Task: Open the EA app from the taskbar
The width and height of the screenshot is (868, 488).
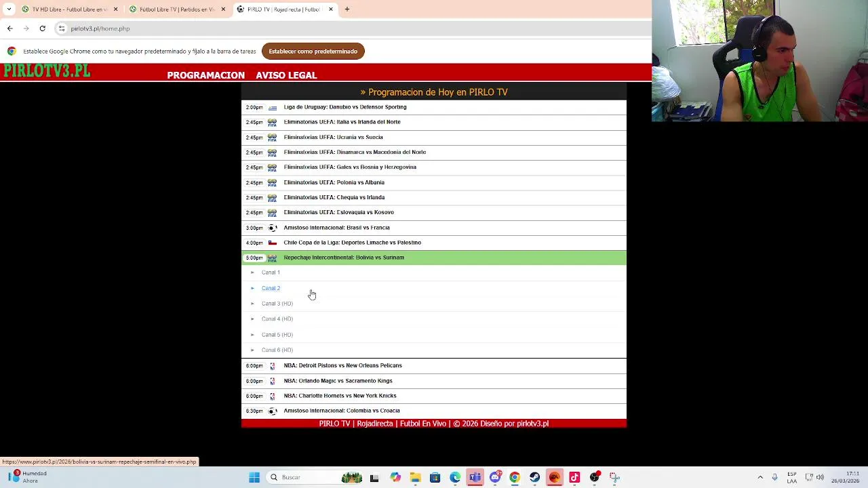Action: coord(555,477)
